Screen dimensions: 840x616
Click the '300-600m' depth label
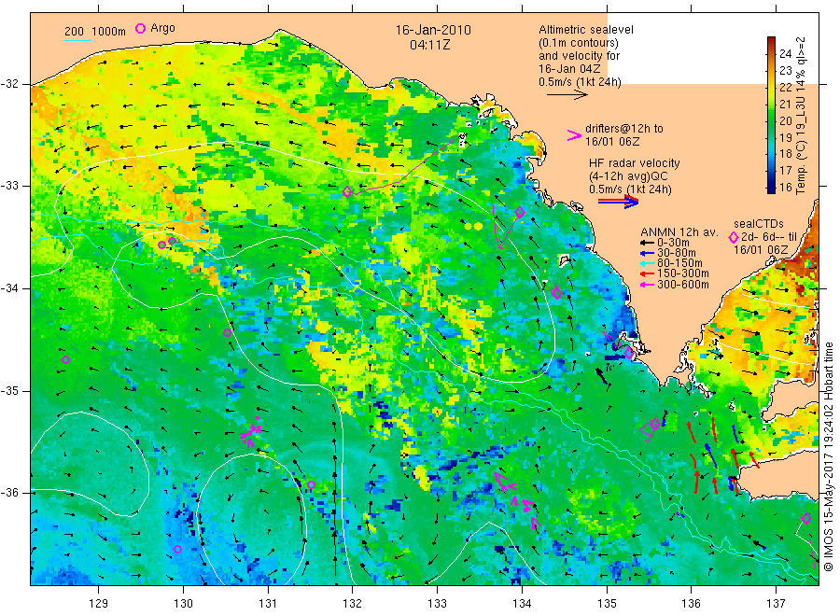tap(683, 285)
